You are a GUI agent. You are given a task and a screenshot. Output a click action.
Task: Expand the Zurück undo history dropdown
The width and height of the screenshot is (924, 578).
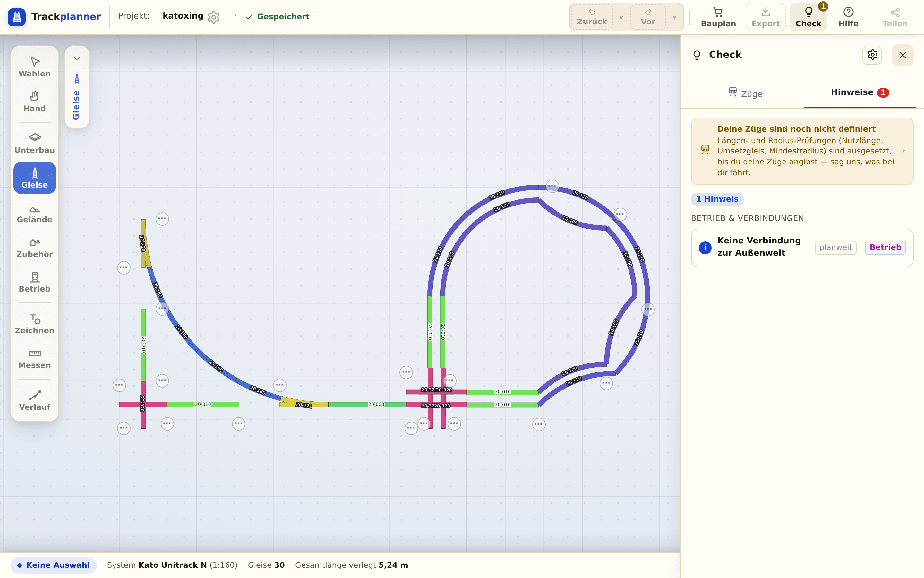pos(621,18)
